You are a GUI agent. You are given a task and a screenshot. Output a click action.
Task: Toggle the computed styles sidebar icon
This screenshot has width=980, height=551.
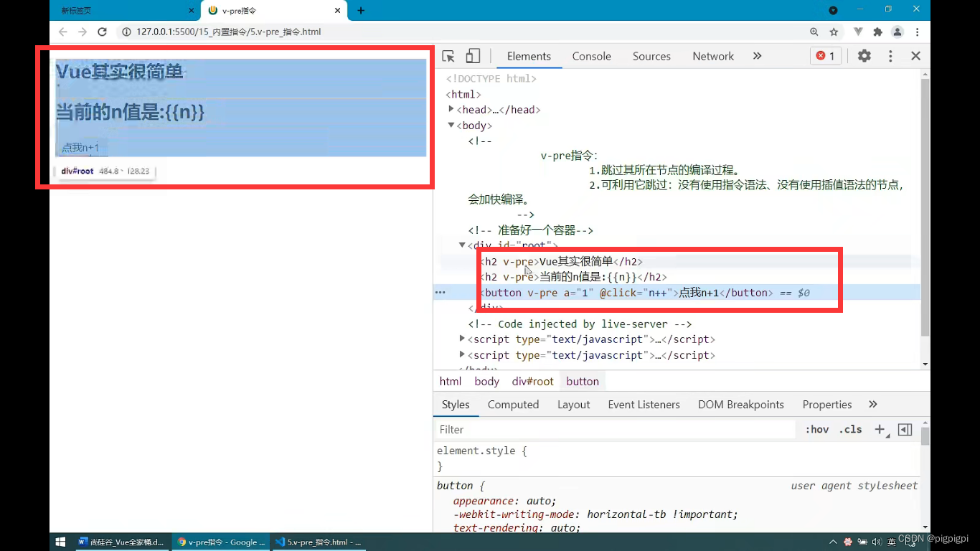(905, 430)
